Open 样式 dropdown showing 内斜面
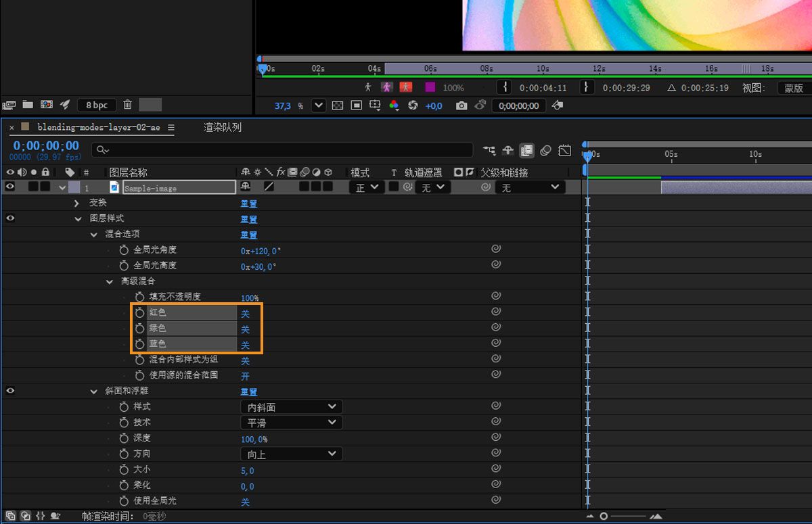 point(292,407)
